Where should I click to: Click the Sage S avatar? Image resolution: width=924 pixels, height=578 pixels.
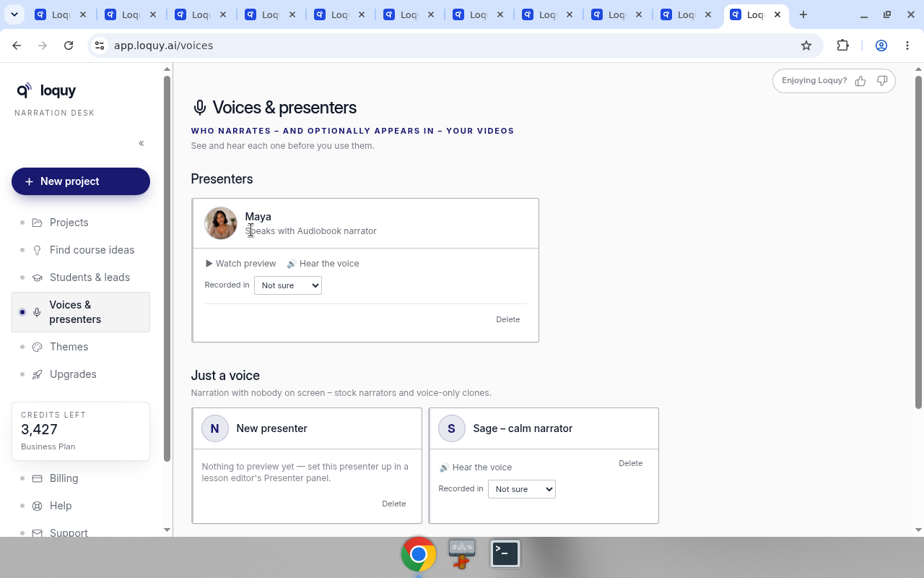(x=452, y=428)
